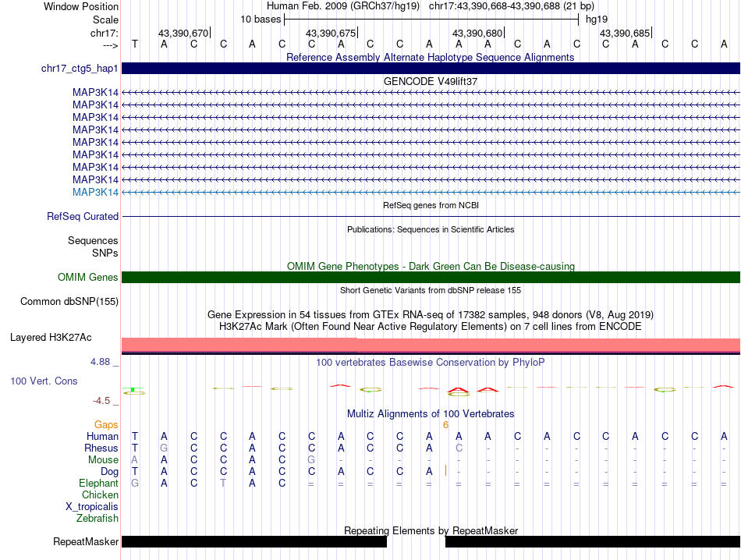Screen dimensions: 741x560
Task: Click the Layered H3K27Ac track label
Action: point(51,338)
